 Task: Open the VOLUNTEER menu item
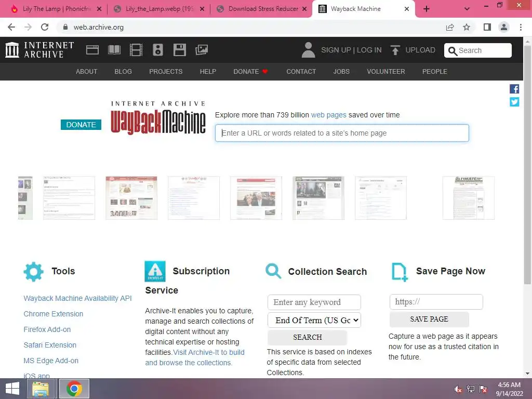tap(386, 72)
